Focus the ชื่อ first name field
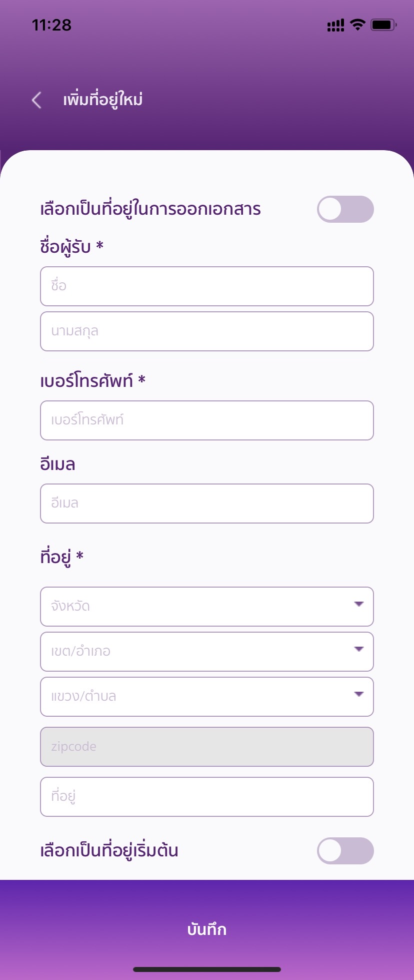The width and height of the screenshot is (414, 980). [207, 286]
